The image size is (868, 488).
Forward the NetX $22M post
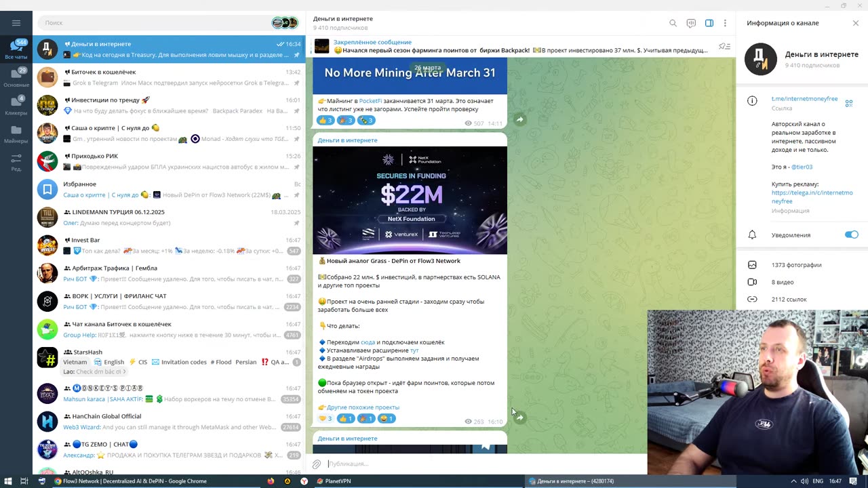519,418
